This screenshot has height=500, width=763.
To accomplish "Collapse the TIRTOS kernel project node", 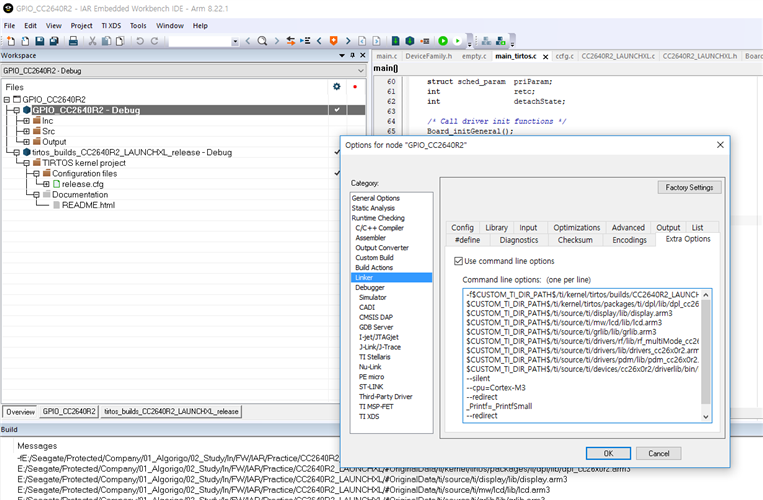I will point(26,163).
